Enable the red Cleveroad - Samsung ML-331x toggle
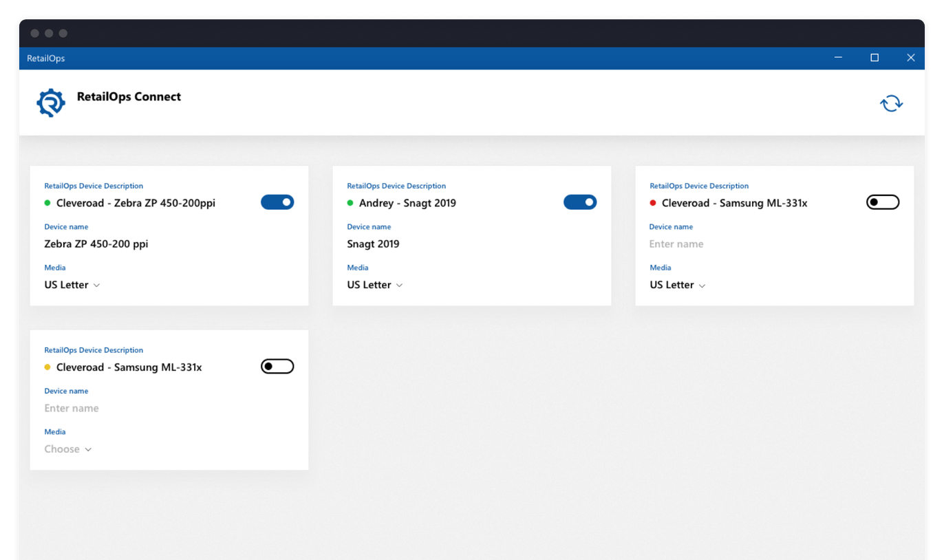This screenshot has width=944, height=560. [x=883, y=202]
